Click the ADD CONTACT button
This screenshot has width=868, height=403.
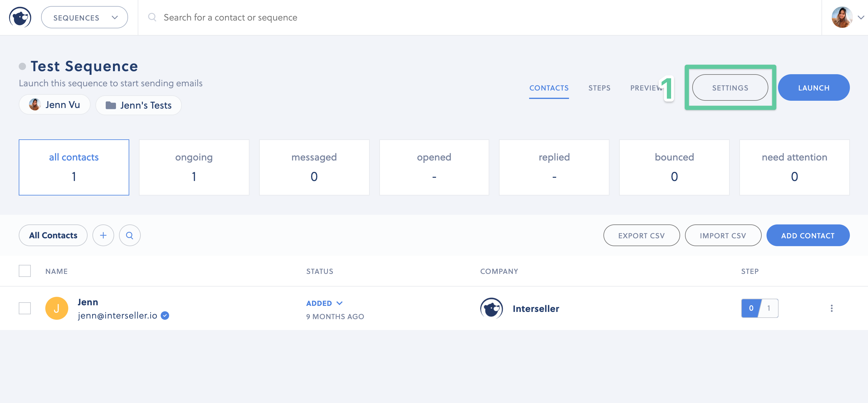[808, 235]
